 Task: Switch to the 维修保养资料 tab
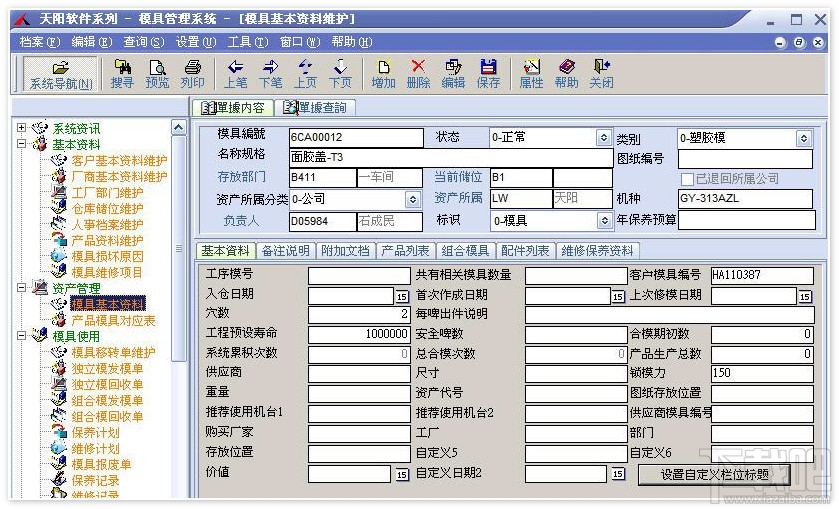[x=597, y=250]
